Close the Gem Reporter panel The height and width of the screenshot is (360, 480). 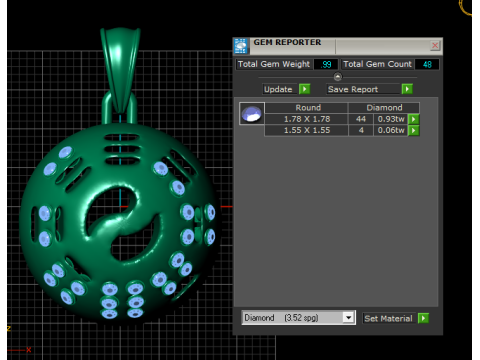tap(435, 46)
